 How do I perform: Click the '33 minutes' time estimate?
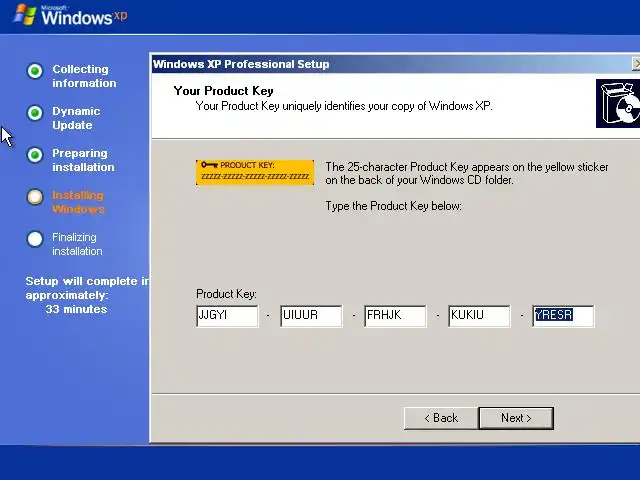(x=76, y=309)
